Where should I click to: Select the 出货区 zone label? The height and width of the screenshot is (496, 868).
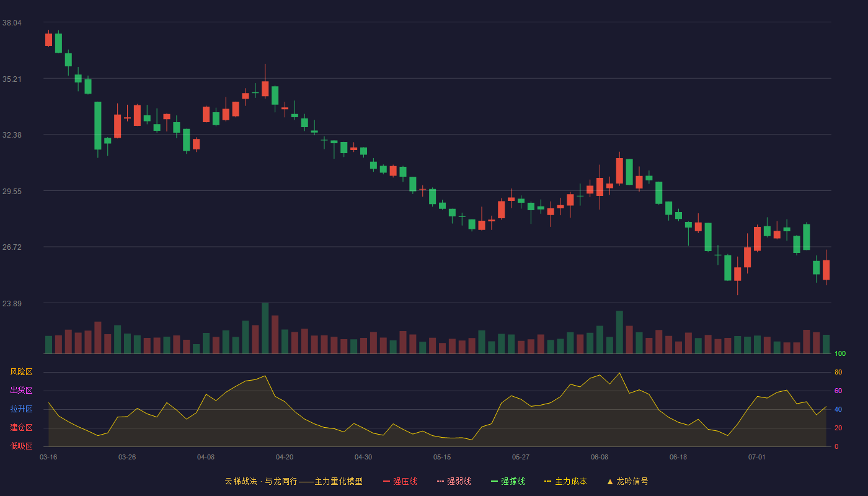click(21, 391)
